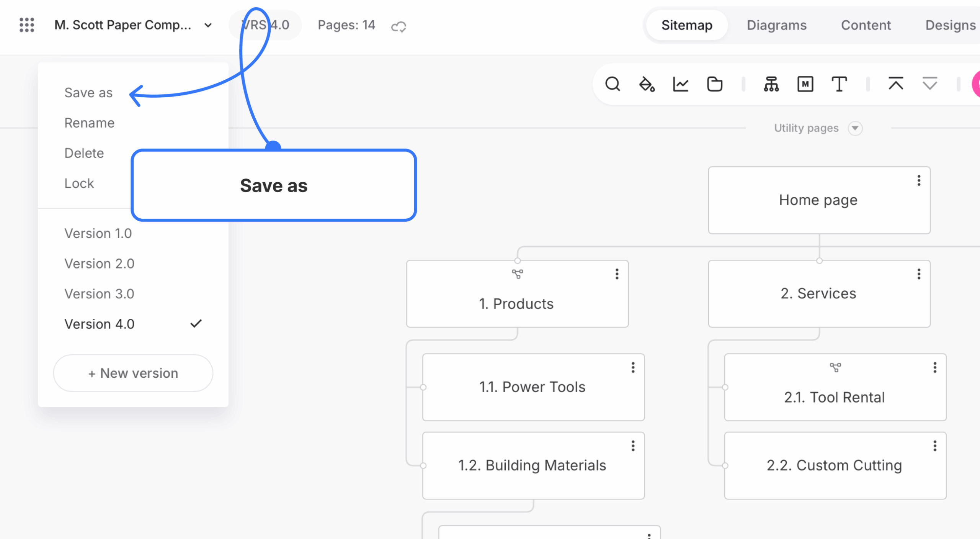Switch to the Content tab

tap(866, 25)
